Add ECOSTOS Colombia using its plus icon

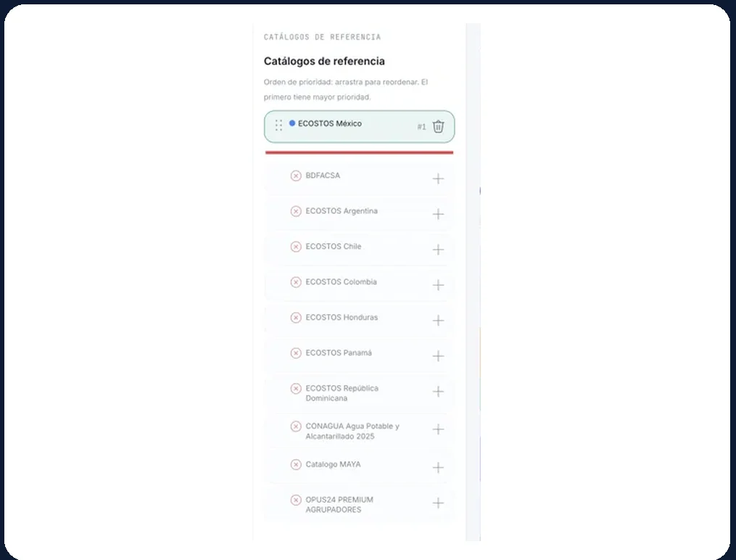pos(438,285)
